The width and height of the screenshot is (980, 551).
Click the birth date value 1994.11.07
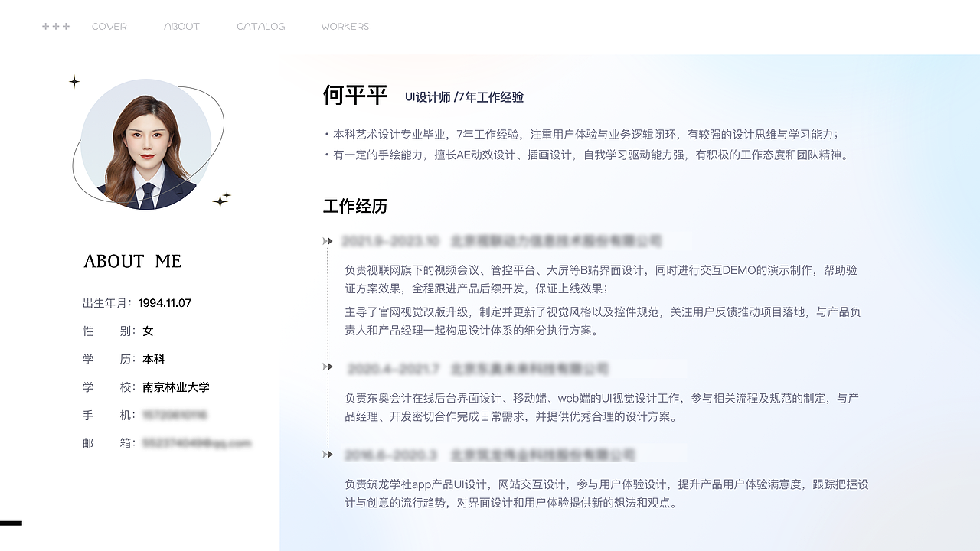pyautogui.click(x=165, y=303)
